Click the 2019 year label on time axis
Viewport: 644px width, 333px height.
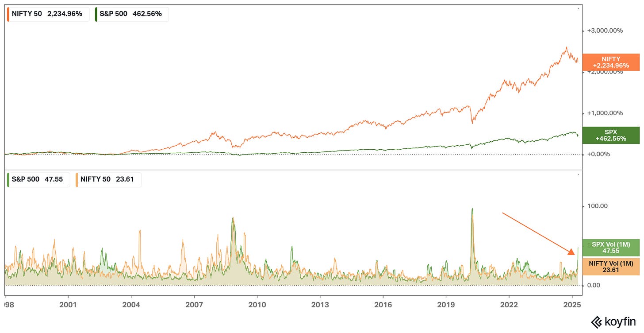pos(446,305)
